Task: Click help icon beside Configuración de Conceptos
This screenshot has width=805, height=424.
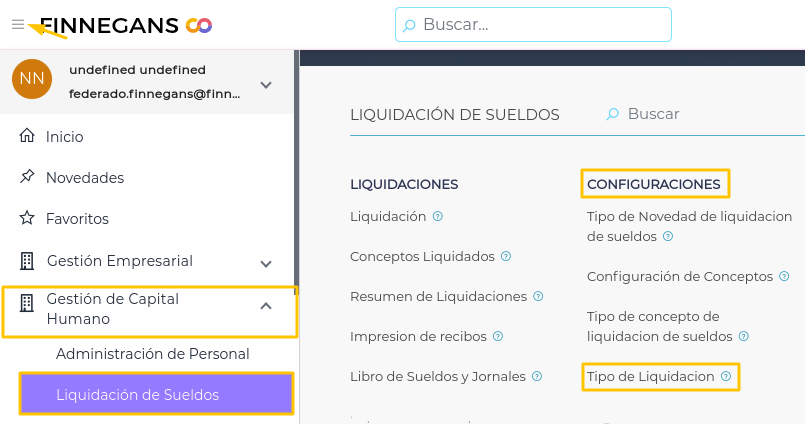Action: tap(785, 276)
